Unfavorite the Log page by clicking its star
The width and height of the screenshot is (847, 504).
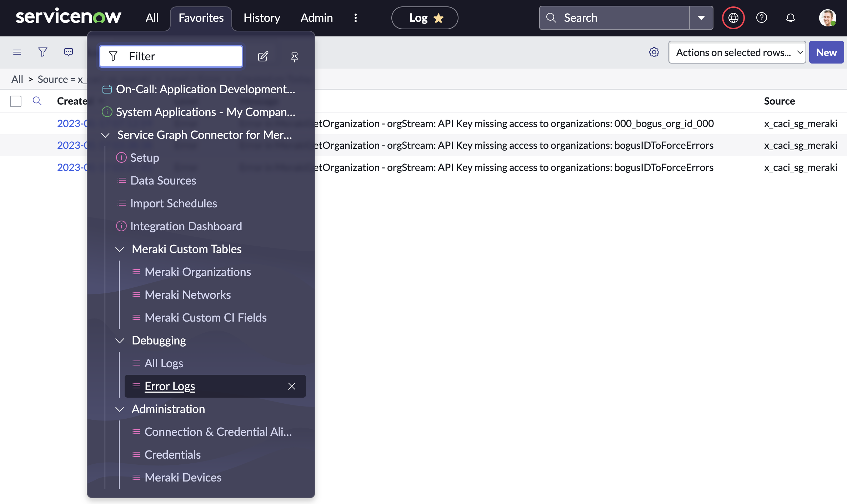point(438,17)
